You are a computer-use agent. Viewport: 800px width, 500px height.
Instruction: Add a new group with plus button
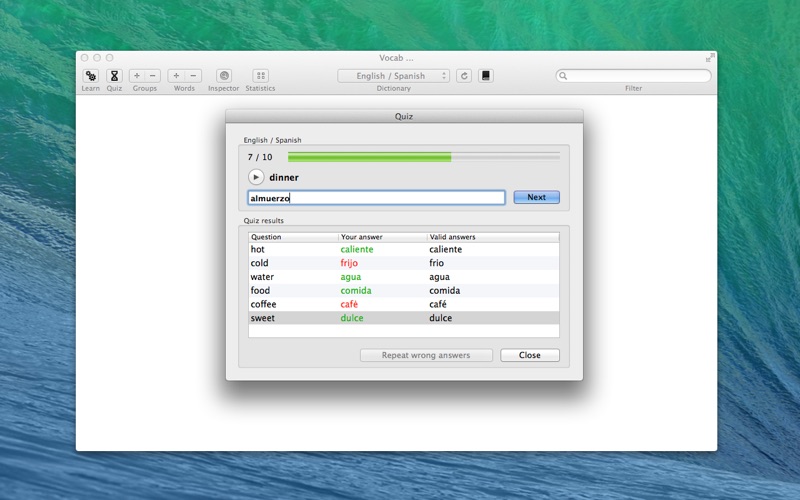point(137,76)
